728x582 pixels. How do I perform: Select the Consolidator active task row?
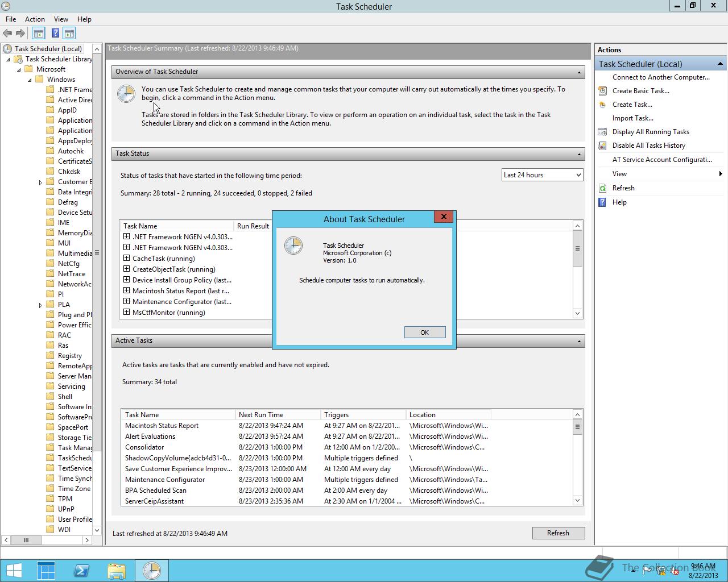346,447
